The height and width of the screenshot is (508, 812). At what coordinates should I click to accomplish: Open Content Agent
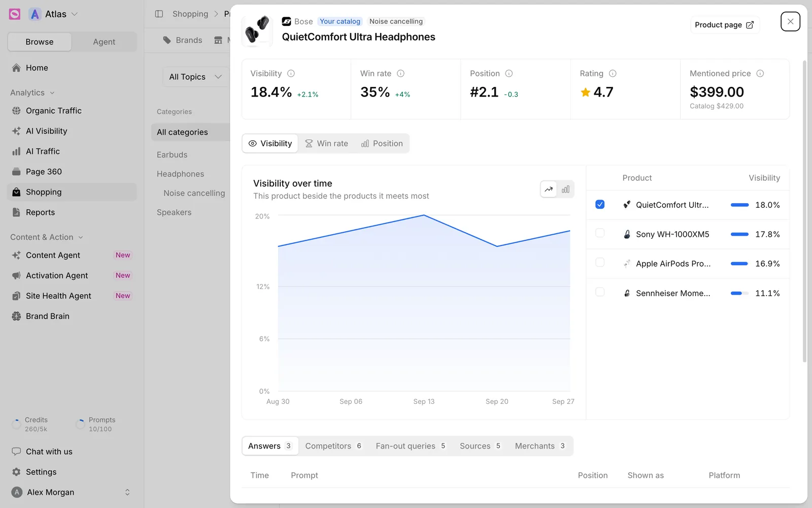point(72,255)
